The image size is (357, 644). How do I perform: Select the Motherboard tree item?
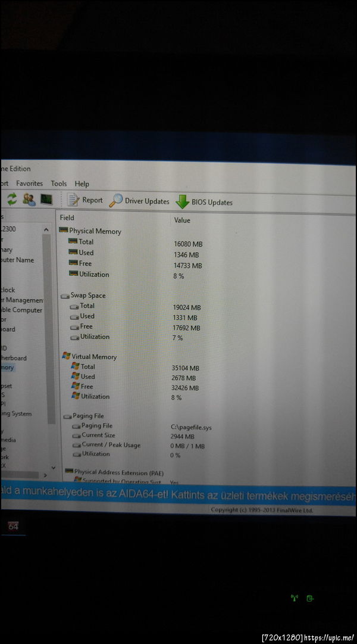[14, 358]
